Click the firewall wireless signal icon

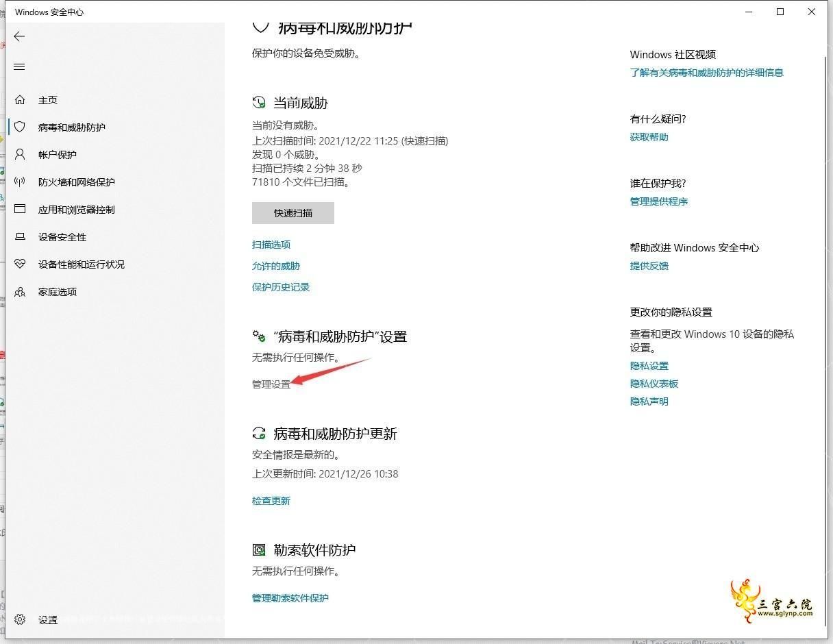click(x=20, y=182)
